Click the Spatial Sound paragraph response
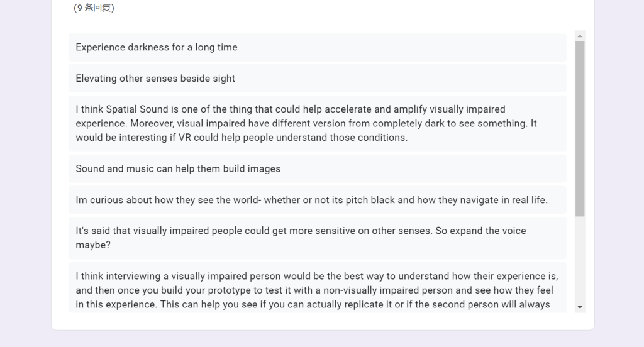 coord(318,124)
